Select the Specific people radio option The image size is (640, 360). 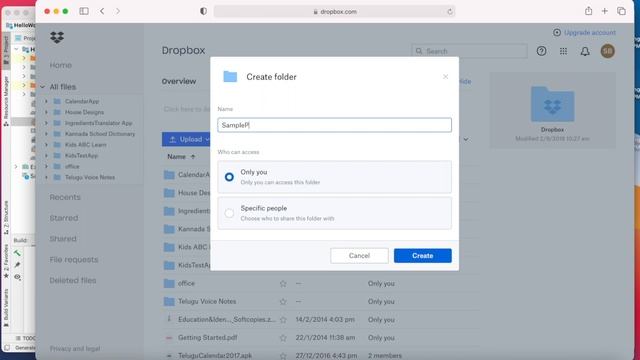[229, 213]
